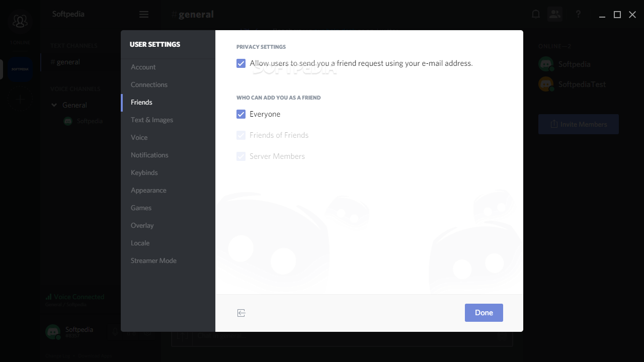The height and width of the screenshot is (362, 644).
Task: Click the Done button
Action: click(484, 313)
